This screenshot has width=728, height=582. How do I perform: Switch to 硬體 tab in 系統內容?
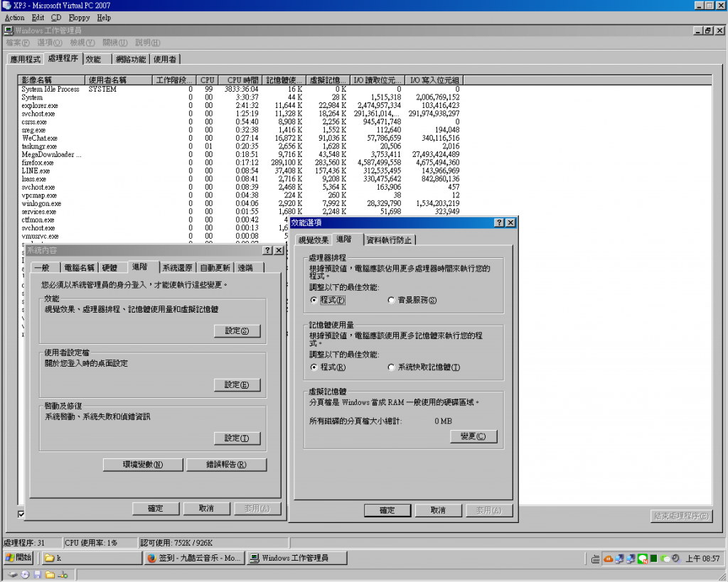pyautogui.click(x=113, y=268)
